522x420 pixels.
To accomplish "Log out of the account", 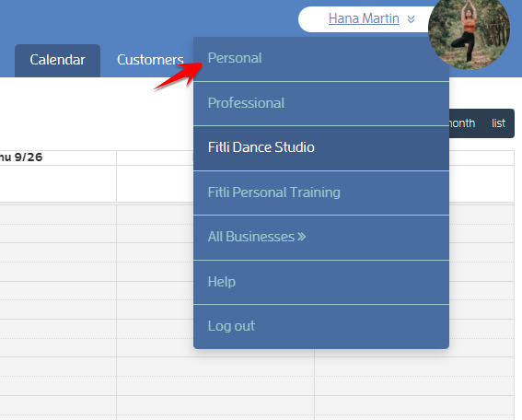I will coord(321,327).
